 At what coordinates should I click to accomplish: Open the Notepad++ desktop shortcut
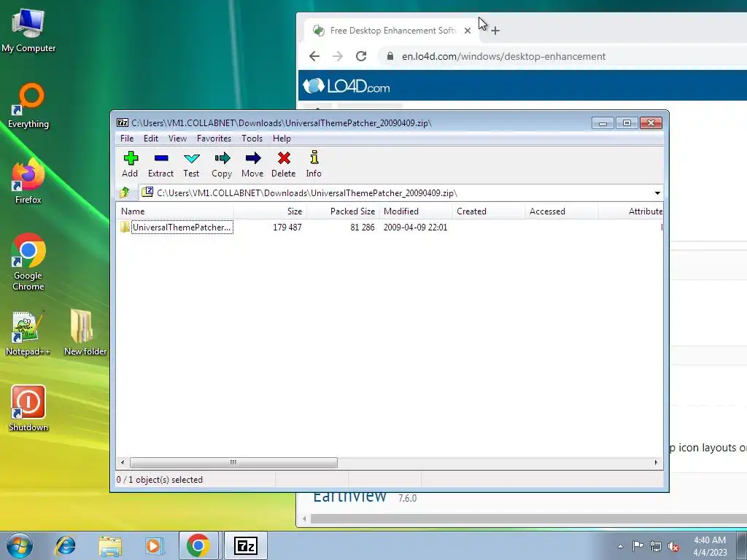[x=28, y=332]
